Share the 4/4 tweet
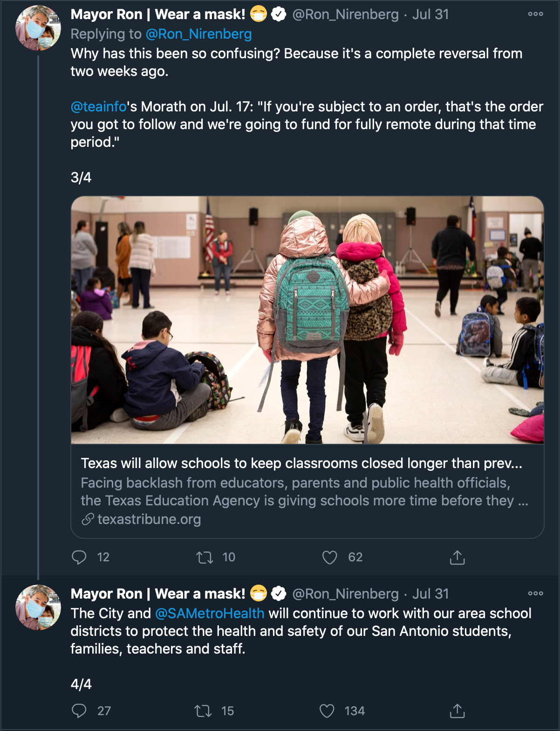Viewport: 560px width, 731px height. point(457,710)
